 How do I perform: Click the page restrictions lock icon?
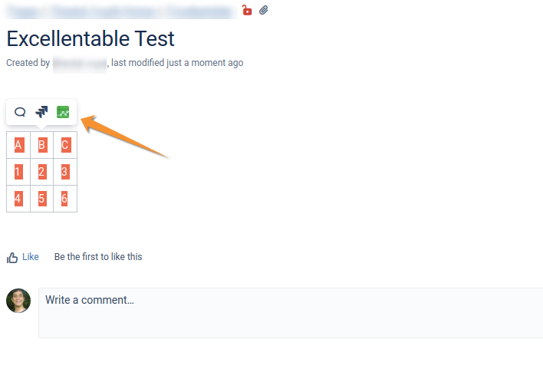pyautogui.click(x=246, y=11)
